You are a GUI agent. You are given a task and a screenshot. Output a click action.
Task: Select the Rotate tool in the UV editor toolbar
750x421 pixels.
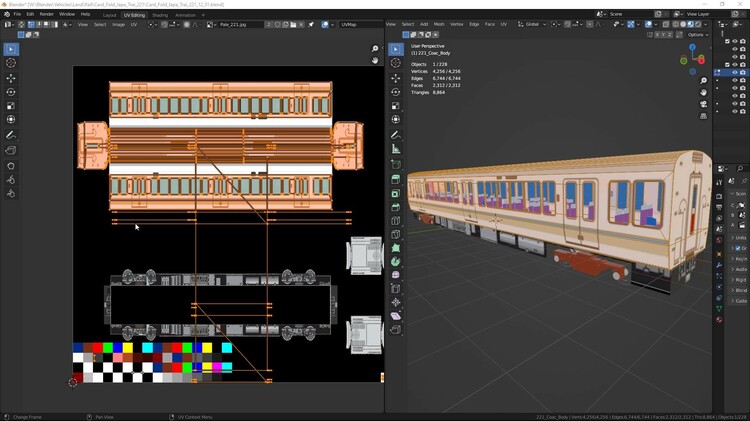[x=11, y=92]
